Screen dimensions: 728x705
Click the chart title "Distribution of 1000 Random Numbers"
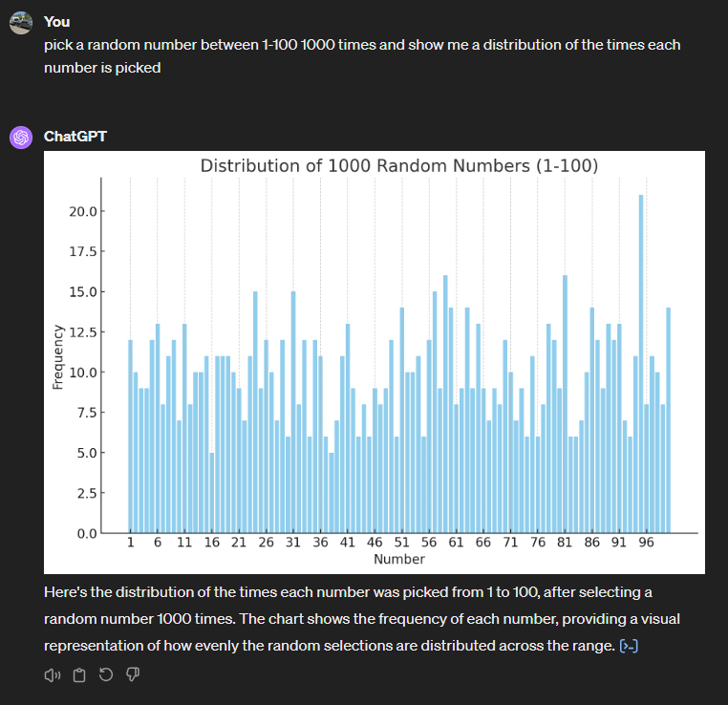pyautogui.click(x=398, y=166)
